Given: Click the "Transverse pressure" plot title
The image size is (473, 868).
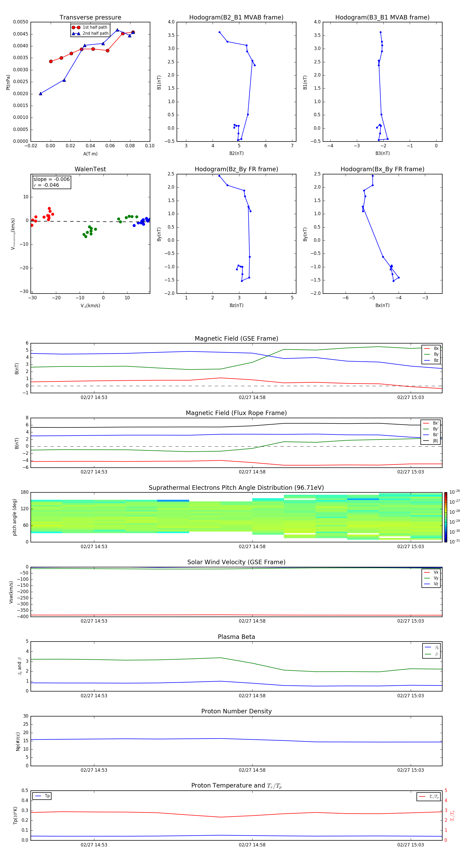Looking at the screenshot, I should coord(90,18).
